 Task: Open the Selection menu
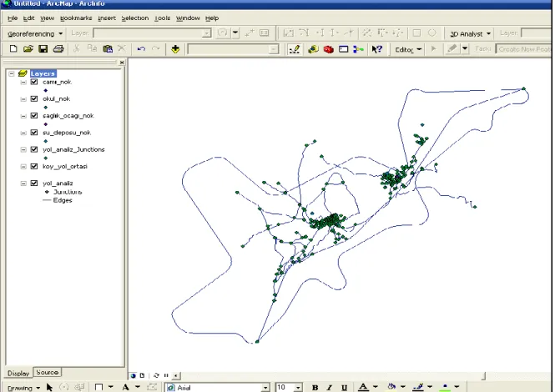[x=135, y=18]
